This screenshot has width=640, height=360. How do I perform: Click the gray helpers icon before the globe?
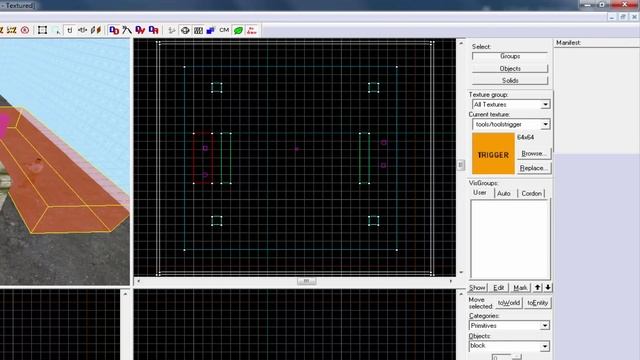(x=172, y=31)
